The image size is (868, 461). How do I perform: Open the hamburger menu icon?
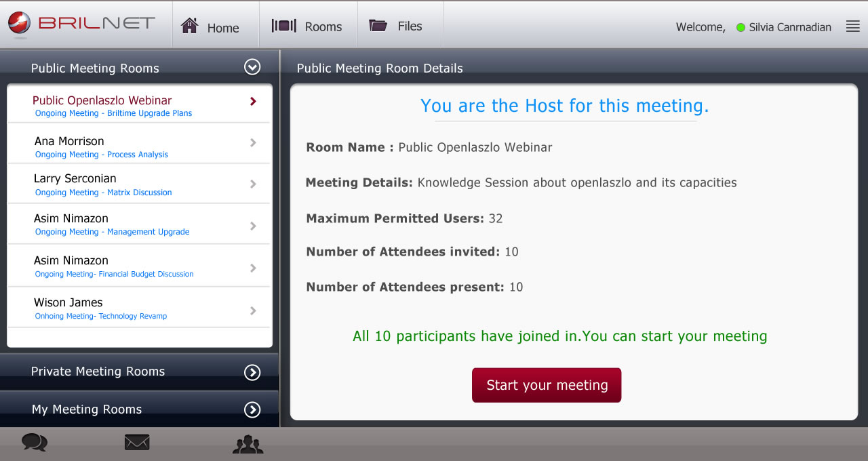pos(853,26)
